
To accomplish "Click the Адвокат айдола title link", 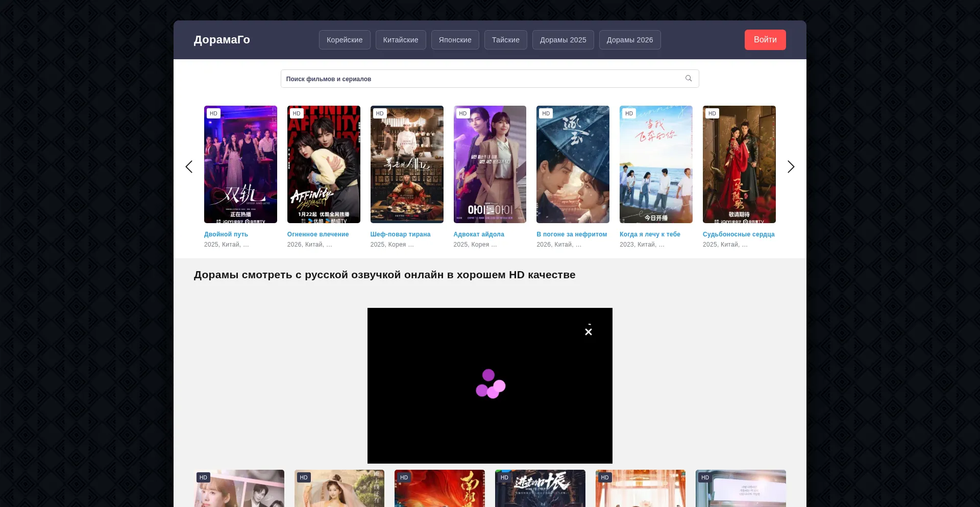I will pos(479,234).
